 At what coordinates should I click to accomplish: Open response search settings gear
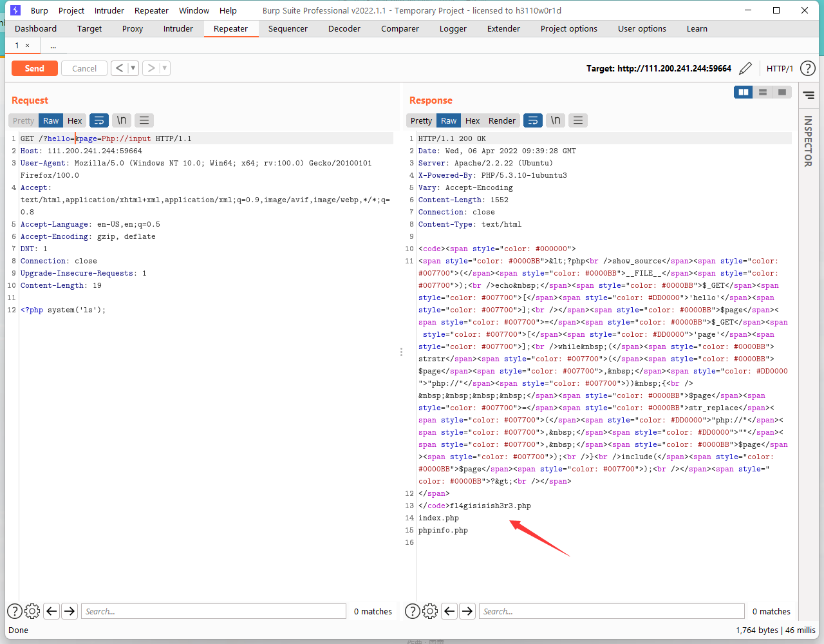tap(430, 611)
